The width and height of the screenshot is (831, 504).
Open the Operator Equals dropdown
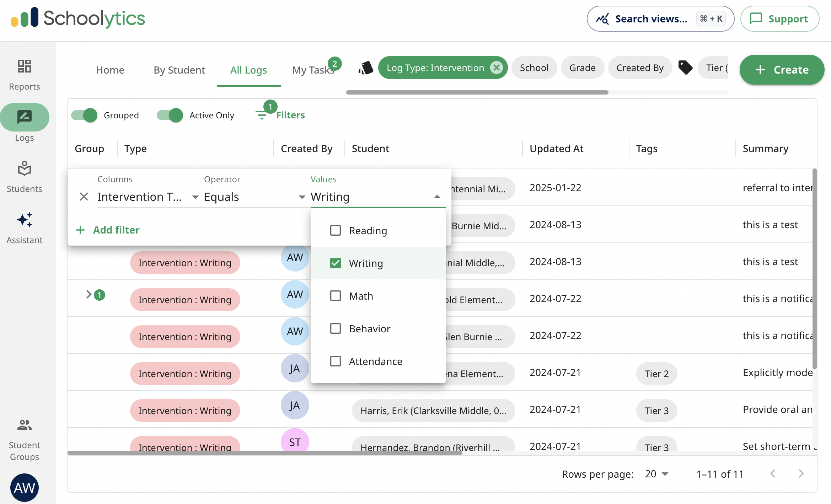[254, 197]
